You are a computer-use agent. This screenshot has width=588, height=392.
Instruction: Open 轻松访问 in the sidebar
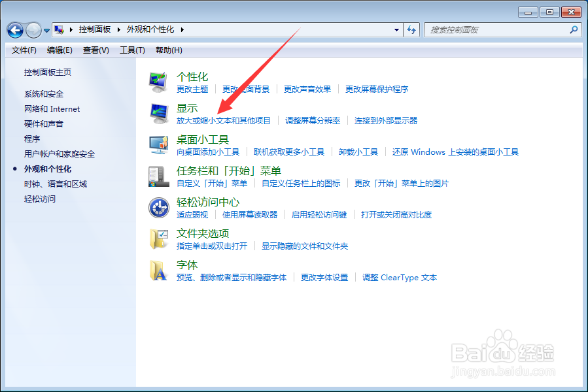click(x=40, y=199)
